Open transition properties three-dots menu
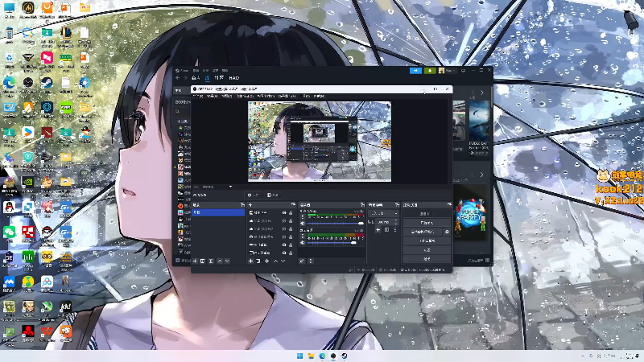This screenshot has height=362, width=644. (394, 230)
